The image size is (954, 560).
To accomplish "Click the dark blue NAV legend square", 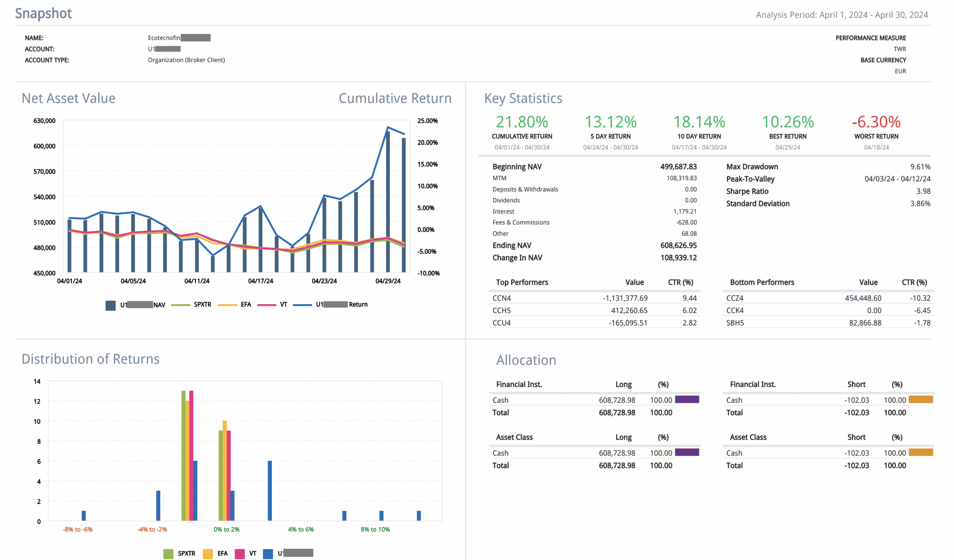I will pos(111,305).
